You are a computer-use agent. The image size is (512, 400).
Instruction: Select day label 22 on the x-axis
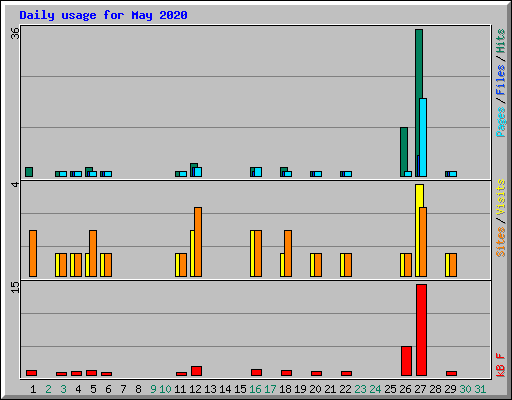(x=345, y=389)
